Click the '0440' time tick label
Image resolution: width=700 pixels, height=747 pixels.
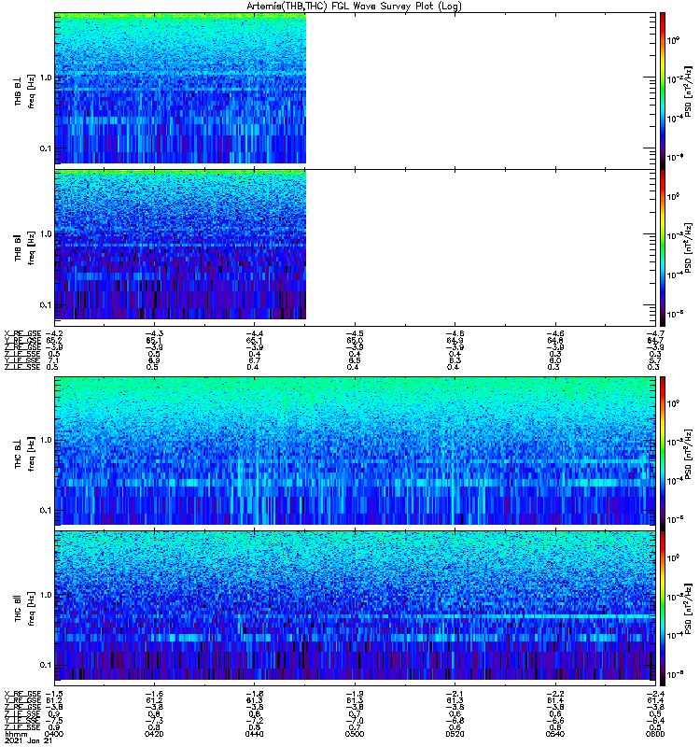point(254,734)
